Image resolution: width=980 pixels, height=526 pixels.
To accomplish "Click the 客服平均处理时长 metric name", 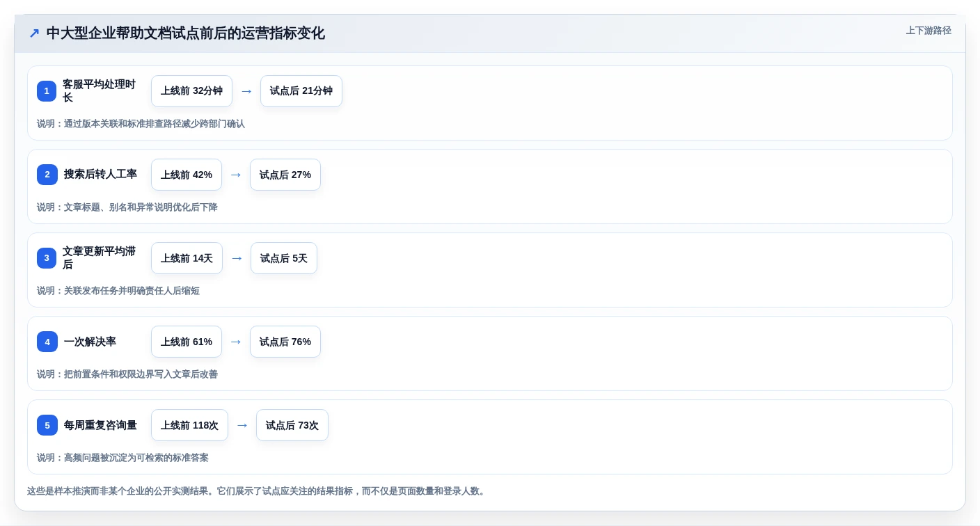I will [x=99, y=91].
